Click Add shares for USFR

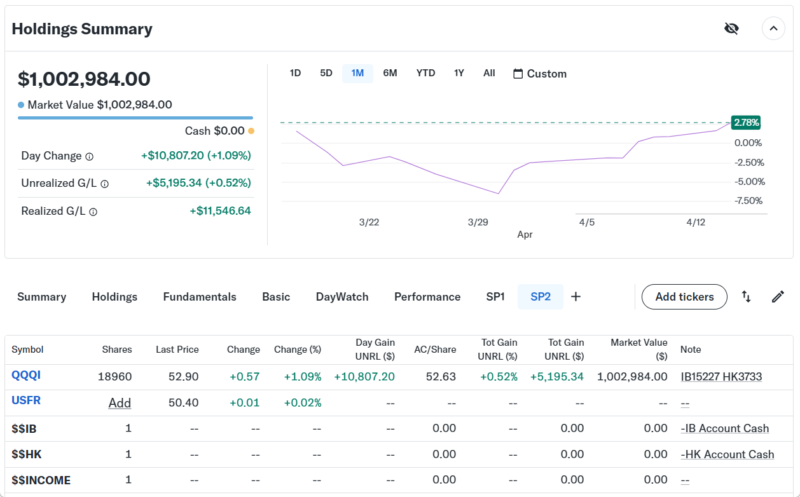[120, 402]
